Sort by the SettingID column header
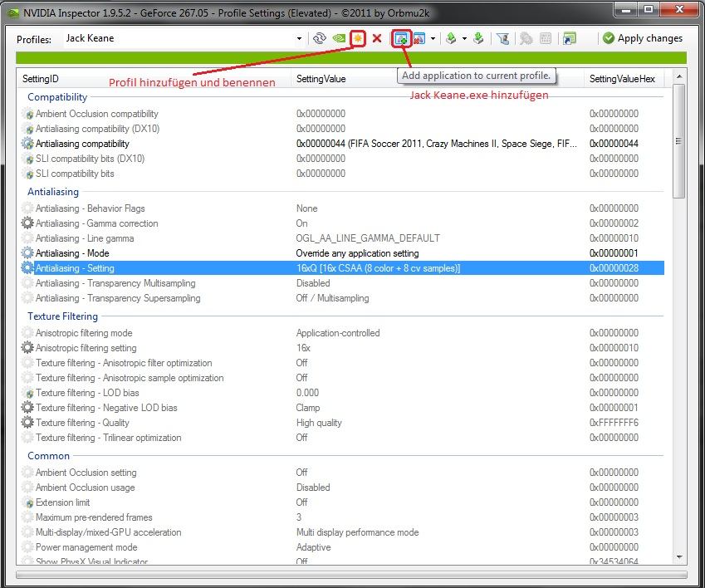The width and height of the screenshot is (705, 588). coord(154,79)
